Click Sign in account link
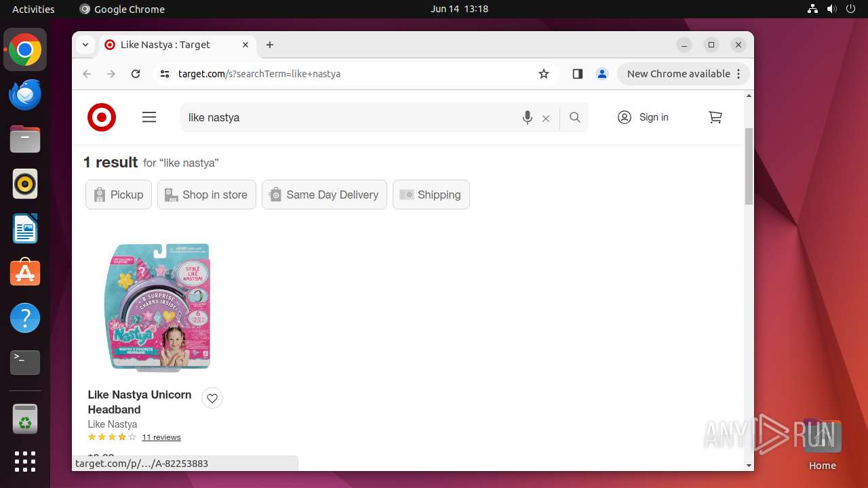Image resolution: width=868 pixels, height=488 pixels. click(x=644, y=117)
